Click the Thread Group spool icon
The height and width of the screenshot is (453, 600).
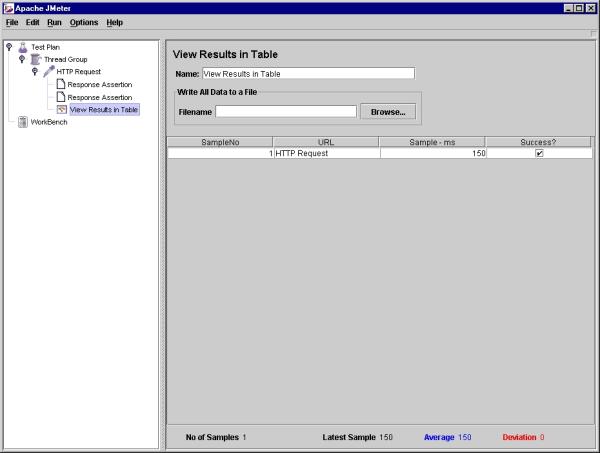point(36,59)
